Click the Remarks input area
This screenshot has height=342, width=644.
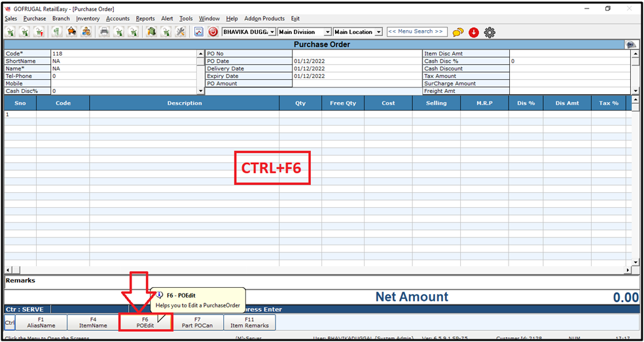322,282
